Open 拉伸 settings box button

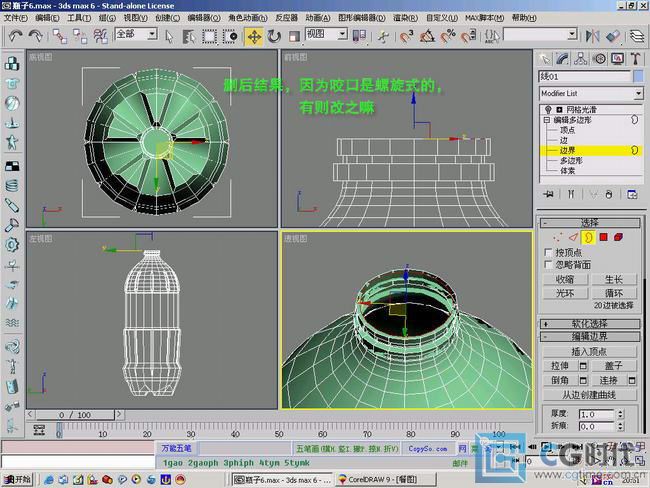[x=583, y=366]
